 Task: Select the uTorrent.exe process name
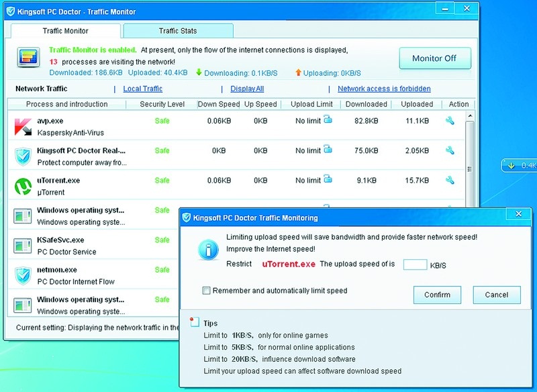[58, 181]
